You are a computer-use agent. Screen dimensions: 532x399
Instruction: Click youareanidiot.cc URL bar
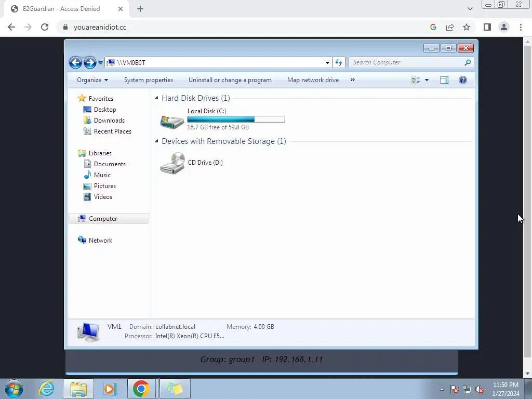tap(100, 27)
